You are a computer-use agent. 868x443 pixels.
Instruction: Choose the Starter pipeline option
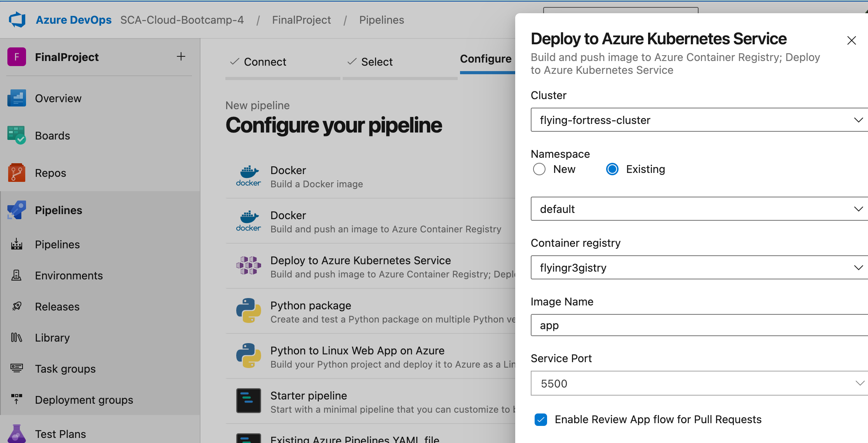tap(309, 396)
